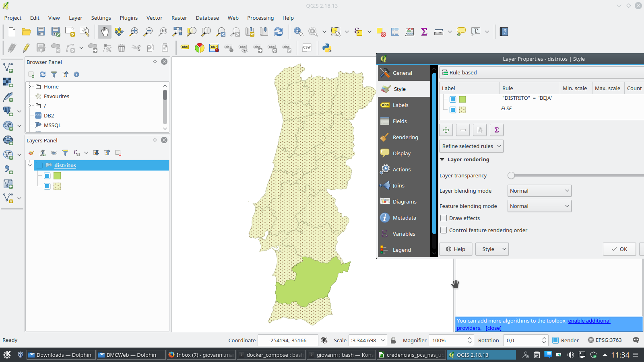Click the Save Project icon
644x362 pixels.
click(41, 32)
